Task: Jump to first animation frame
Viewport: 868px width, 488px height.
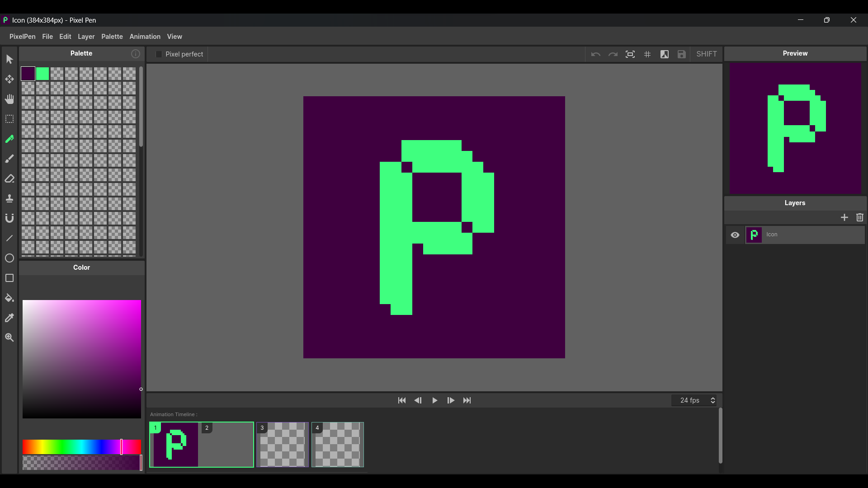Action: point(402,400)
